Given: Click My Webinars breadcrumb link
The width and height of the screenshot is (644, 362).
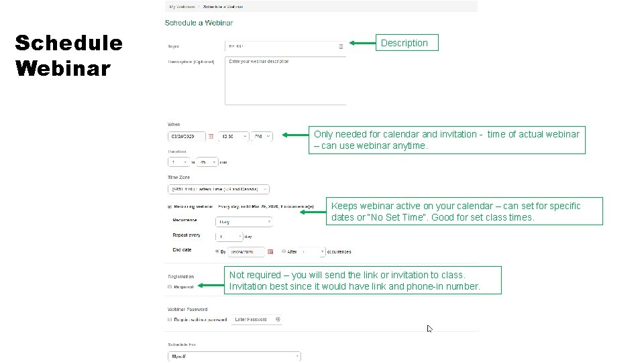Looking at the screenshot, I should pos(182,7).
